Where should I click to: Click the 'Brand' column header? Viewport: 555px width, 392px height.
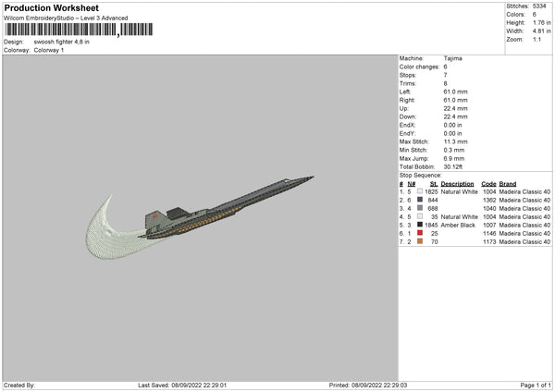coord(508,184)
